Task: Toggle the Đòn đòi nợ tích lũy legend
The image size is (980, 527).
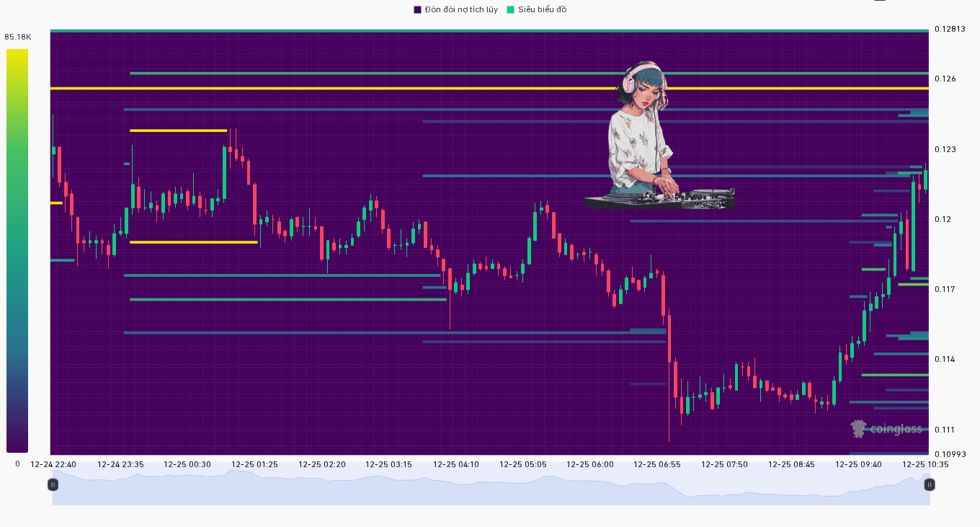Action: click(x=455, y=9)
